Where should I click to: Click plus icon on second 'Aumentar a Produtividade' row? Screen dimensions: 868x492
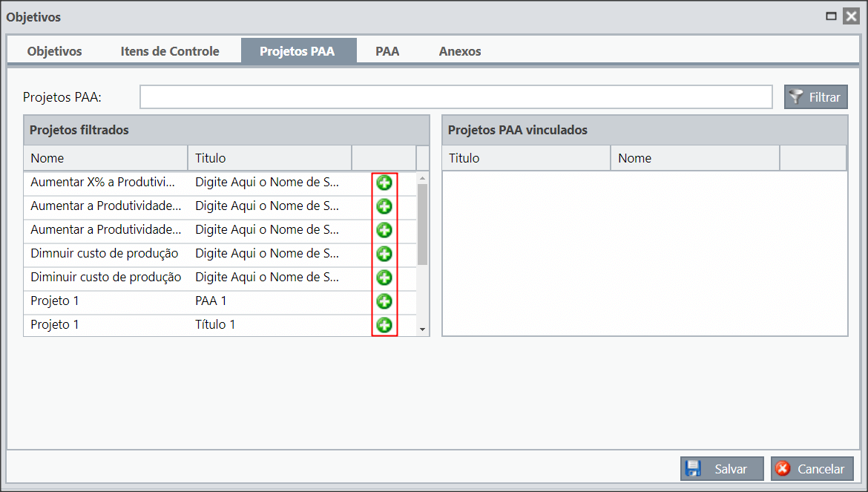pyautogui.click(x=384, y=206)
